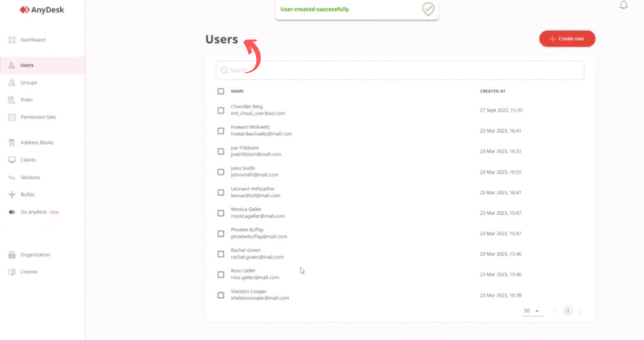Check the Sheldon Cooper row checkbox

221,295
